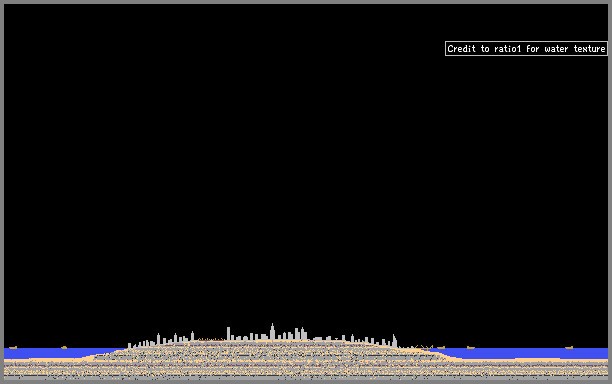The height and width of the screenshot is (384, 612).
Task: Select the boat nearest the right-hand shoreline
Action: 441,347
